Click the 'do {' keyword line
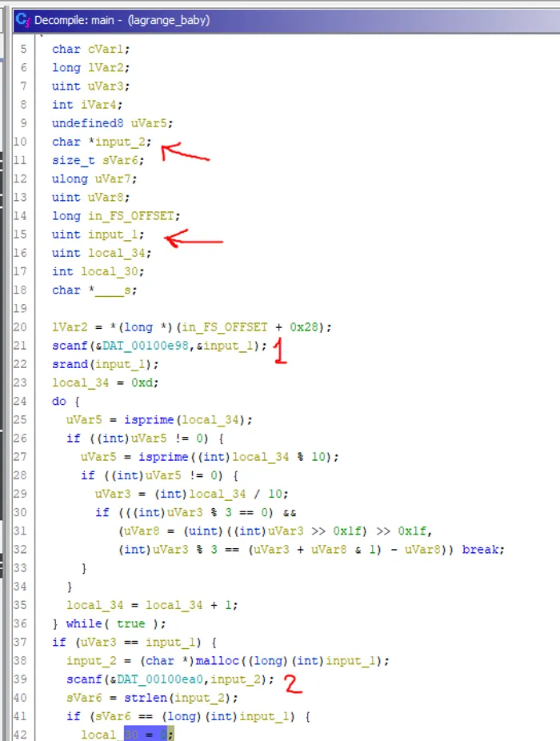Screen dimensions: 560x741 coord(66,401)
